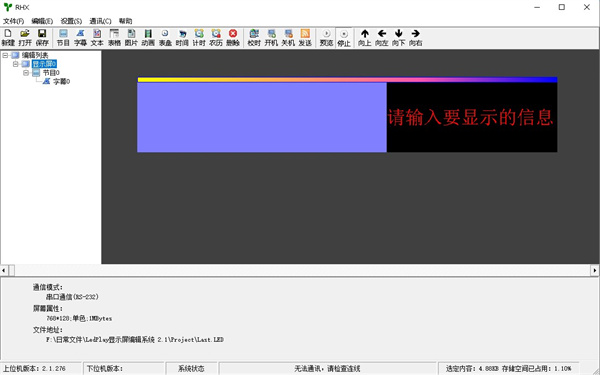Insert animation using 动画 icon
Image resolution: width=600 pixels, height=375 pixels.
148,38
